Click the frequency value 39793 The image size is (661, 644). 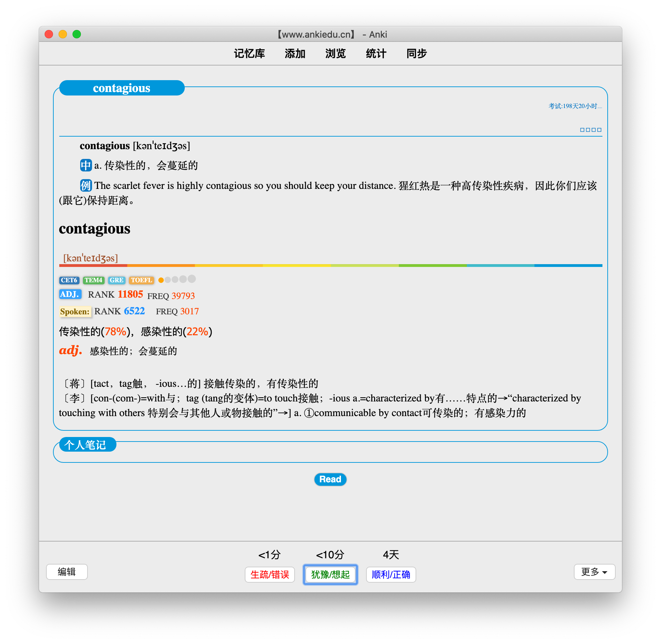pos(183,296)
